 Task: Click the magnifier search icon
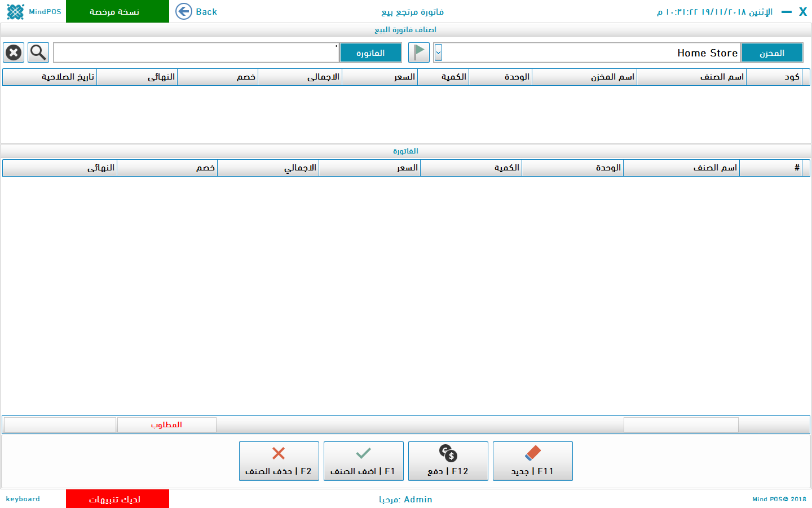[x=38, y=52]
